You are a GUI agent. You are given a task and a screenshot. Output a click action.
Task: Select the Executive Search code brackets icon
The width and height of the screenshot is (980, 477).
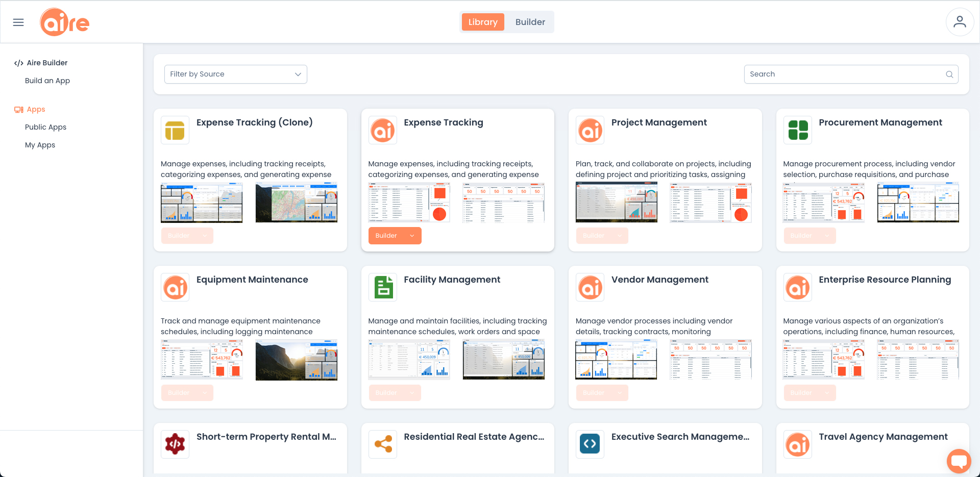pos(590,444)
